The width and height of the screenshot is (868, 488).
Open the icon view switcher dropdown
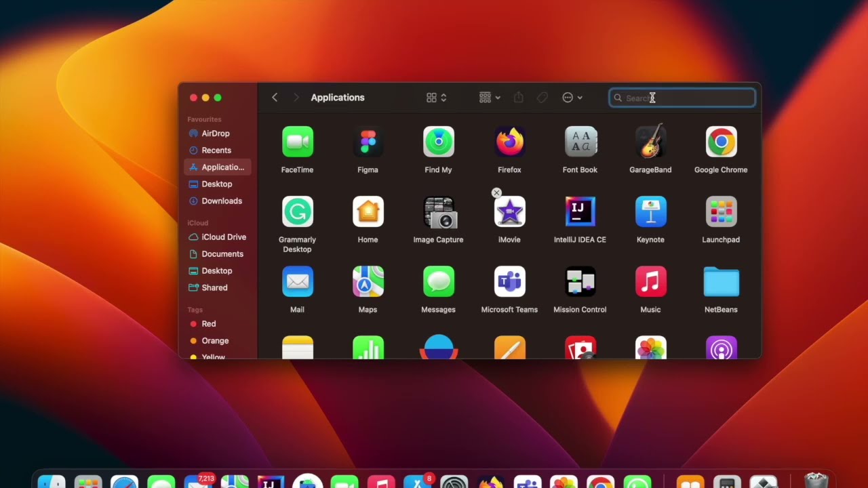(x=436, y=98)
